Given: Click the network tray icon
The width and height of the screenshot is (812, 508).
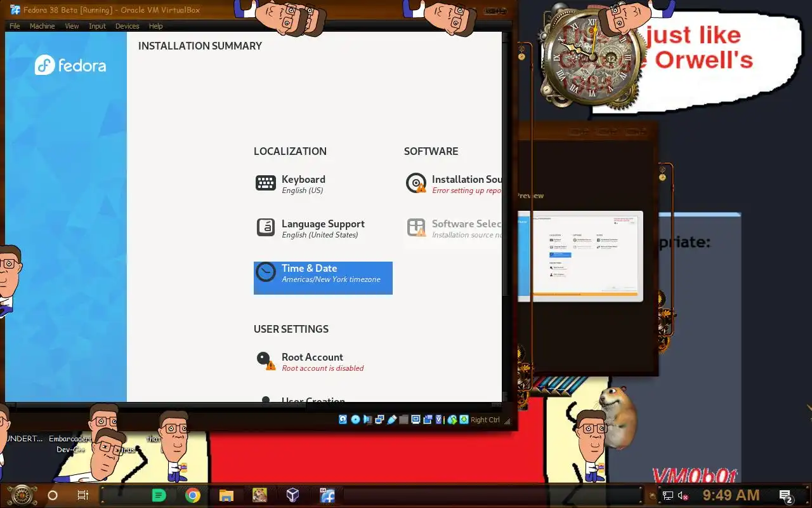Looking at the screenshot, I should tap(668, 496).
